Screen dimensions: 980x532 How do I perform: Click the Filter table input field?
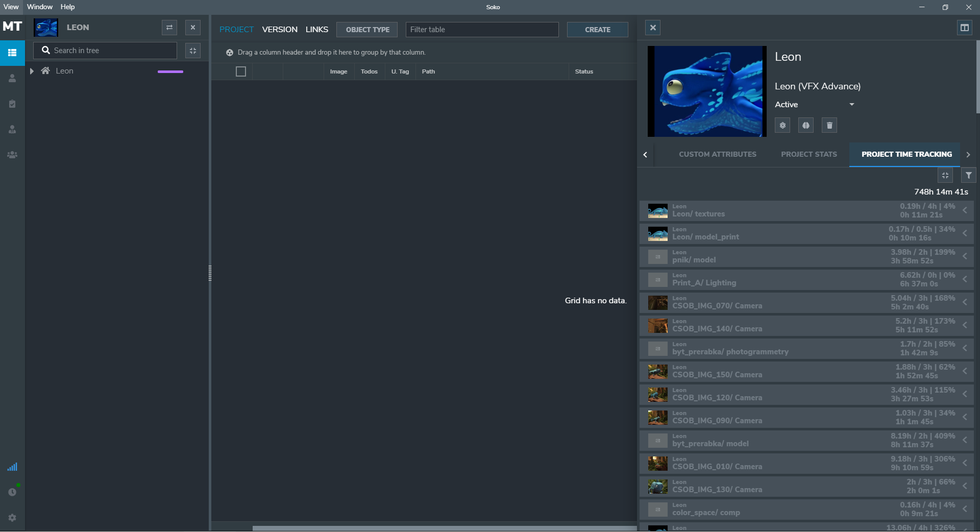tap(482, 30)
